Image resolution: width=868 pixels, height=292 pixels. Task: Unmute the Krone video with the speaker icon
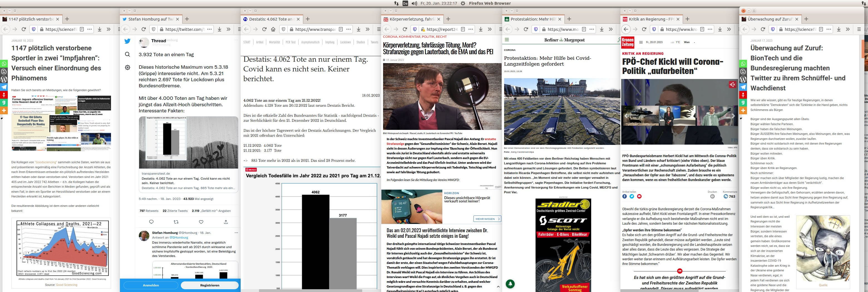pyautogui.click(x=732, y=85)
